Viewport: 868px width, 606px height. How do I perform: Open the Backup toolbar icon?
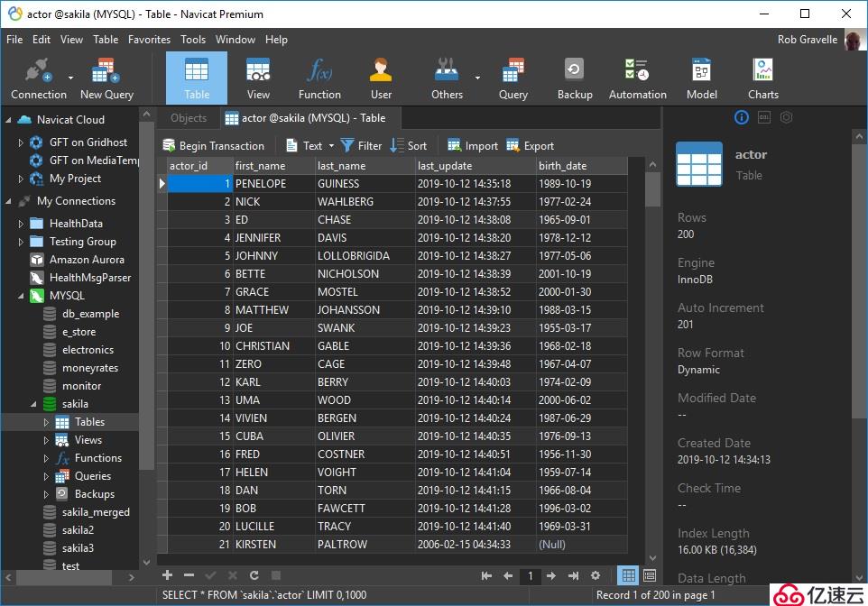(x=575, y=78)
